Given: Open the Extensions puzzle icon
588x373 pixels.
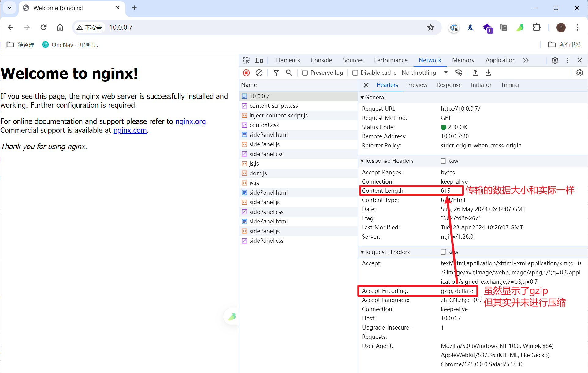Looking at the screenshot, I should click(x=537, y=28).
